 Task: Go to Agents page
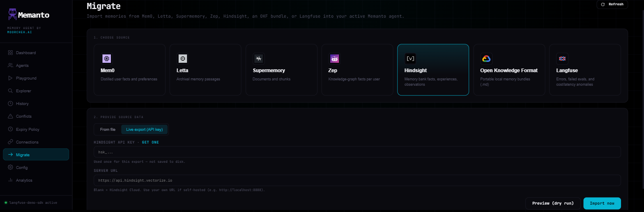[x=36, y=66]
